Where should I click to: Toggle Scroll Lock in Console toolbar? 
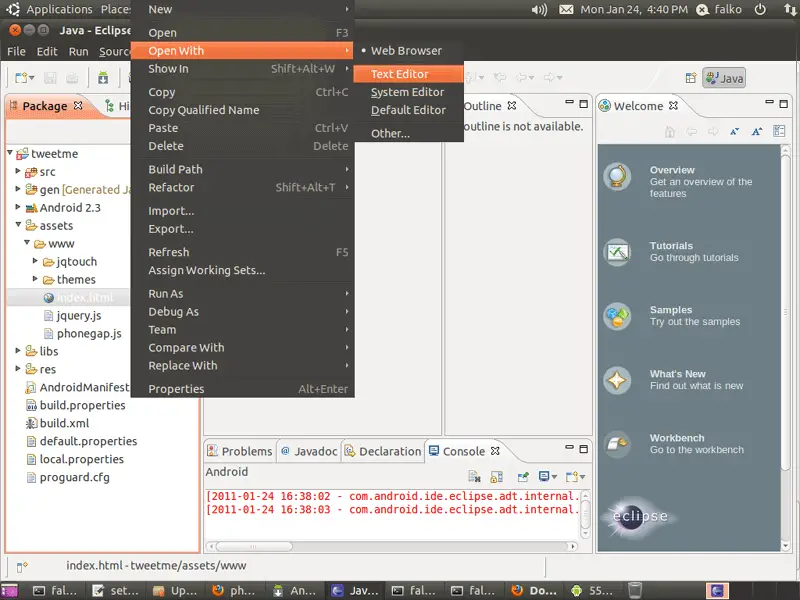coord(496,477)
